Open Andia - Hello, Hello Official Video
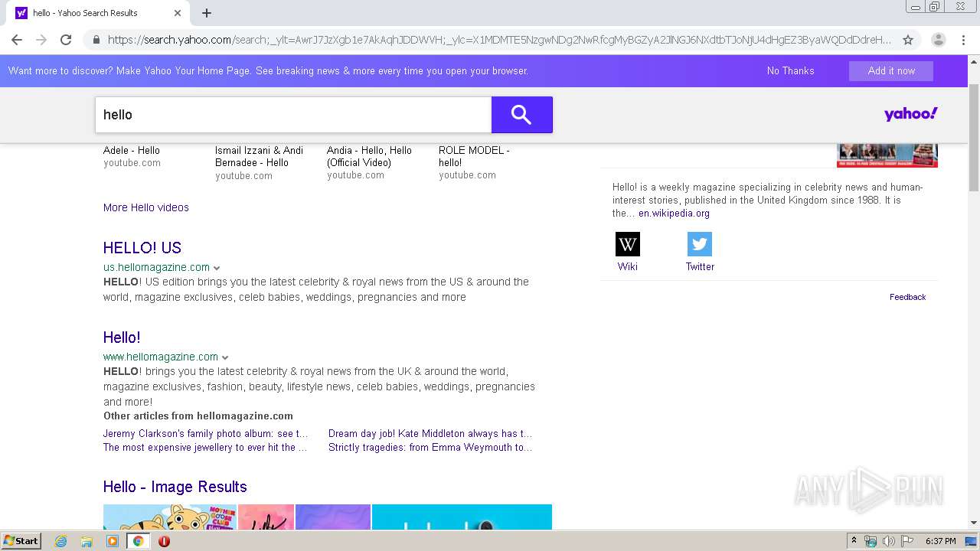Viewport: 980px width, 551px height. [369, 157]
